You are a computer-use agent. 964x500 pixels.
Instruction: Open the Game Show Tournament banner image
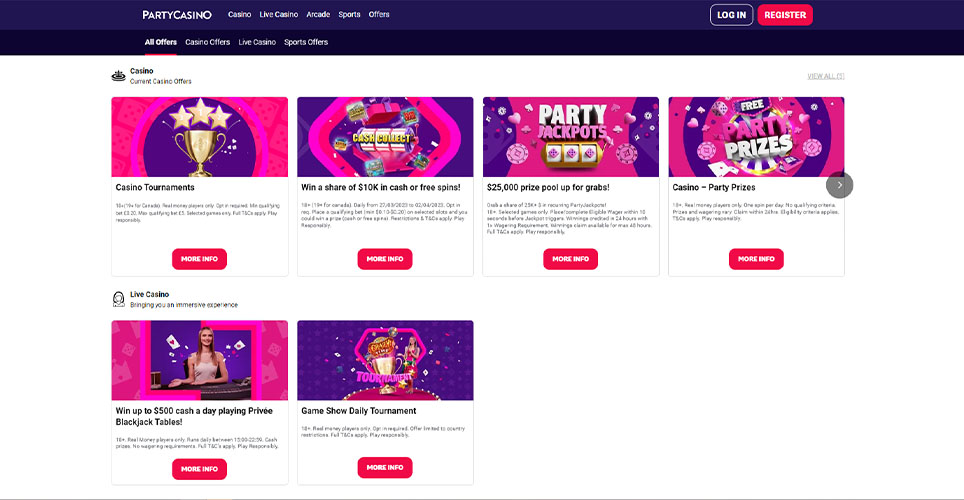point(385,360)
